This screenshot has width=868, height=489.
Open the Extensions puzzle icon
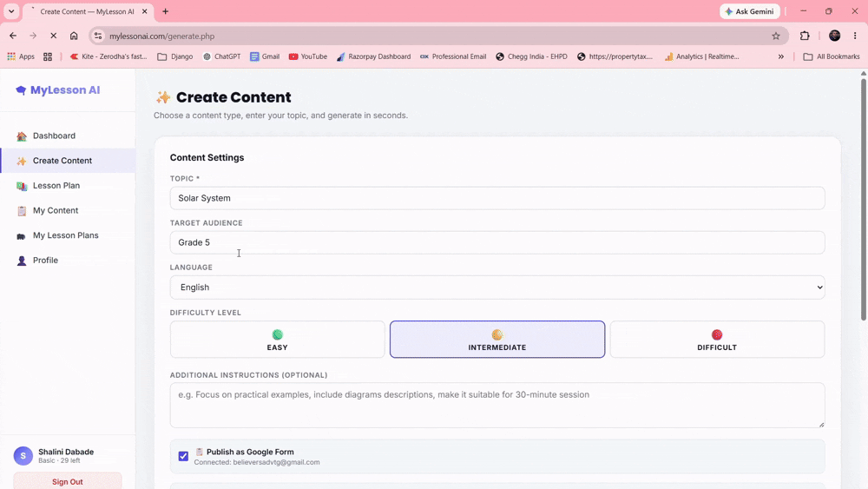tap(805, 36)
